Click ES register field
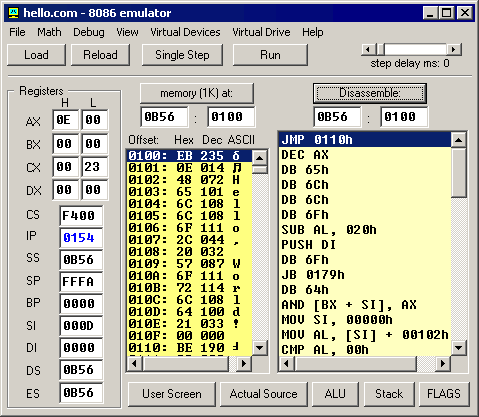This screenshot has height=417, width=479. [81, 393]
